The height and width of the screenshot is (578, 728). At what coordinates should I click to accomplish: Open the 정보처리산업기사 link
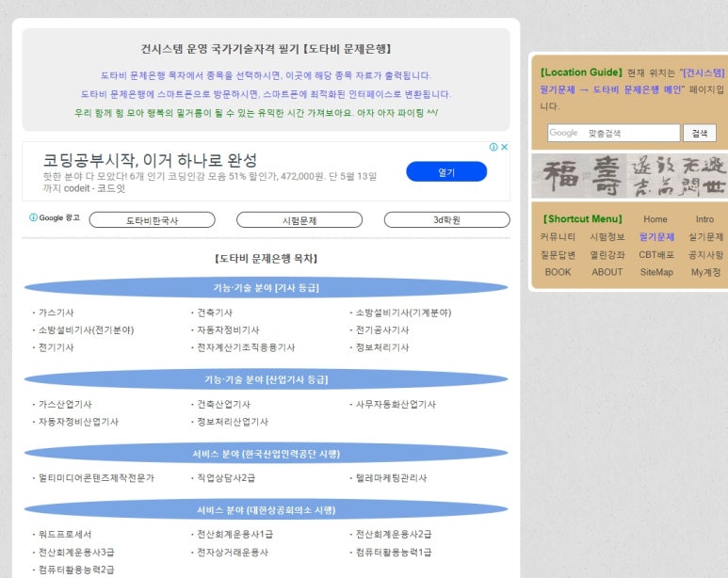point(233,422)
